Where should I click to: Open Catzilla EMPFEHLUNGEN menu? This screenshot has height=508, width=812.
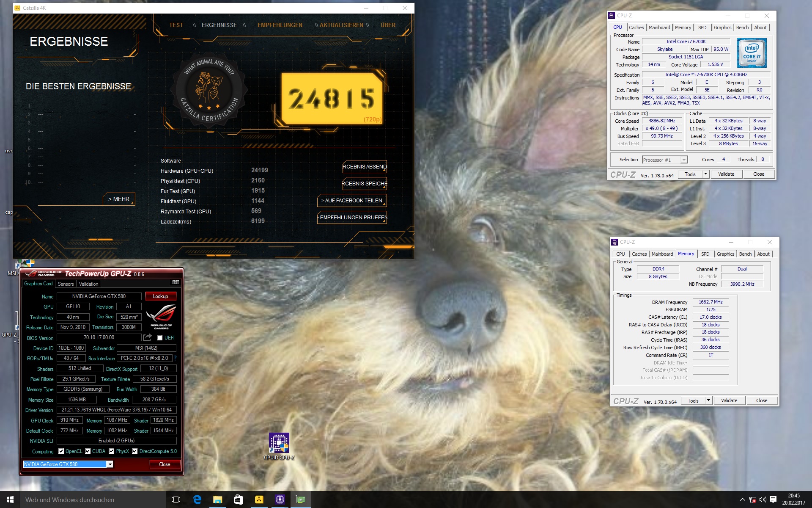pos(280,25)
